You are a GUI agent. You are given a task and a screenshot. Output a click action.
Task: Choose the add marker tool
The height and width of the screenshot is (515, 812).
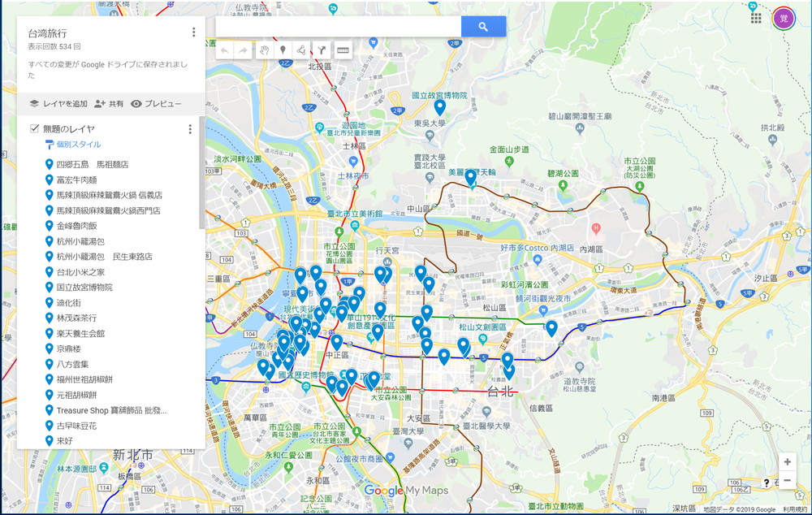(283, 50)
